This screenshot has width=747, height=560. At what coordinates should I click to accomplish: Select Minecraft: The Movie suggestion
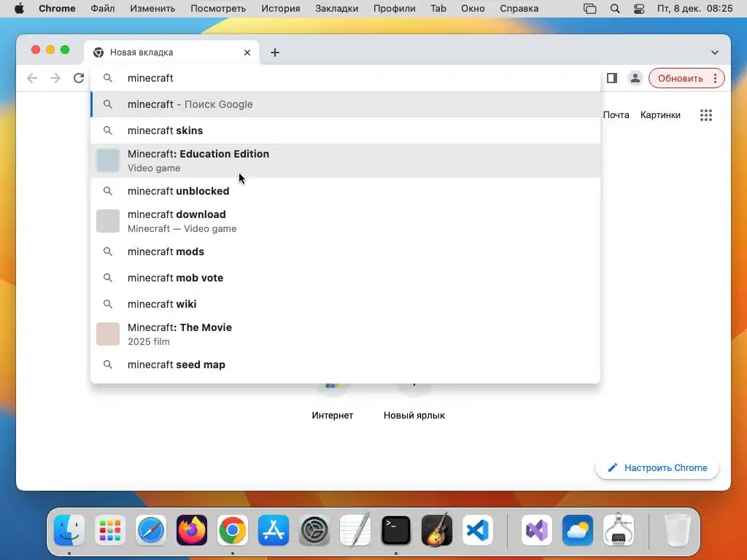point(345,334)
